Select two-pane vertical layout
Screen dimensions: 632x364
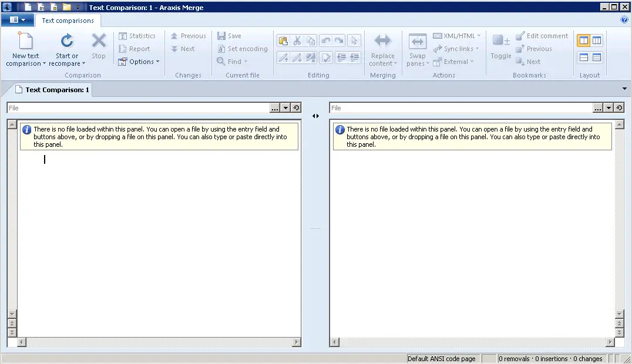584,41
